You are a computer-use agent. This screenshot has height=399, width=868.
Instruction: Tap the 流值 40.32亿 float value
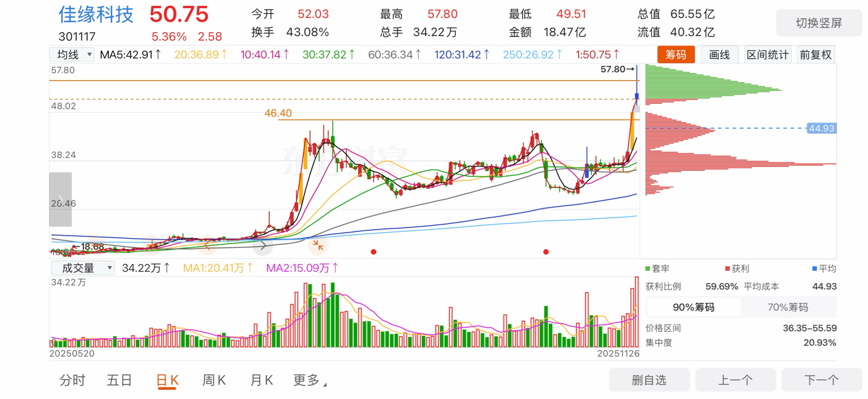pyautogui.click(x=692, y=32)
